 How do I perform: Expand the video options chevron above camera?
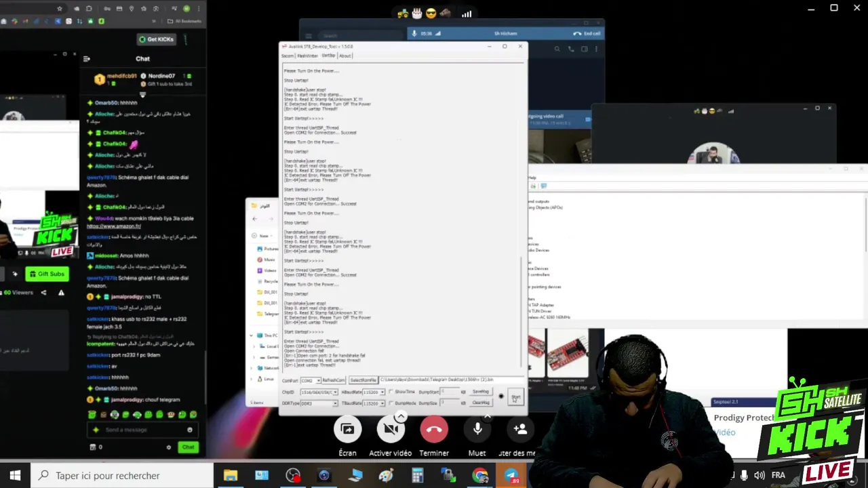click(401, 415)
